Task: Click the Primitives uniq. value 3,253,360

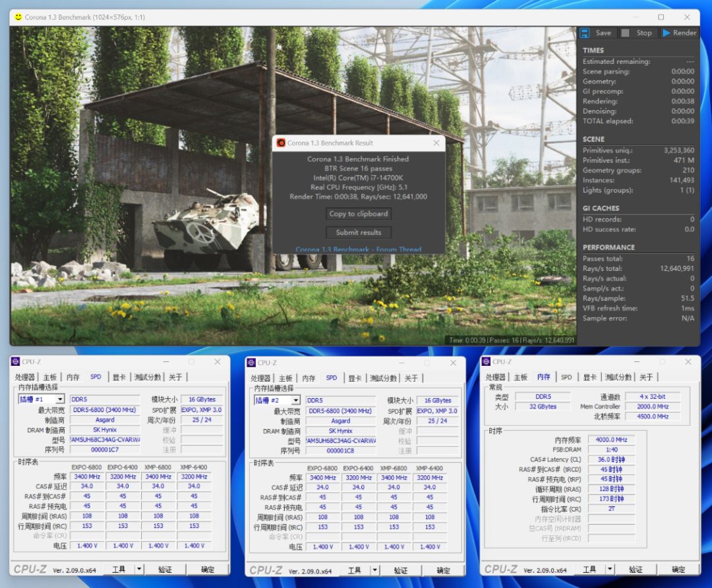Action: tap(679, 150)
